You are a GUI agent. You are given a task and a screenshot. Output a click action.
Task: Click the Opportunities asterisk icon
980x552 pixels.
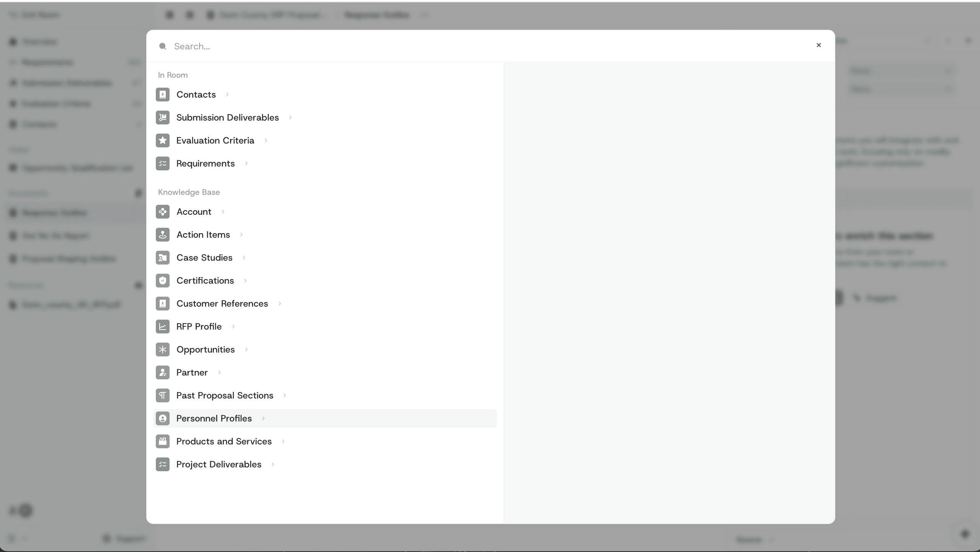[x=163, y=349]
